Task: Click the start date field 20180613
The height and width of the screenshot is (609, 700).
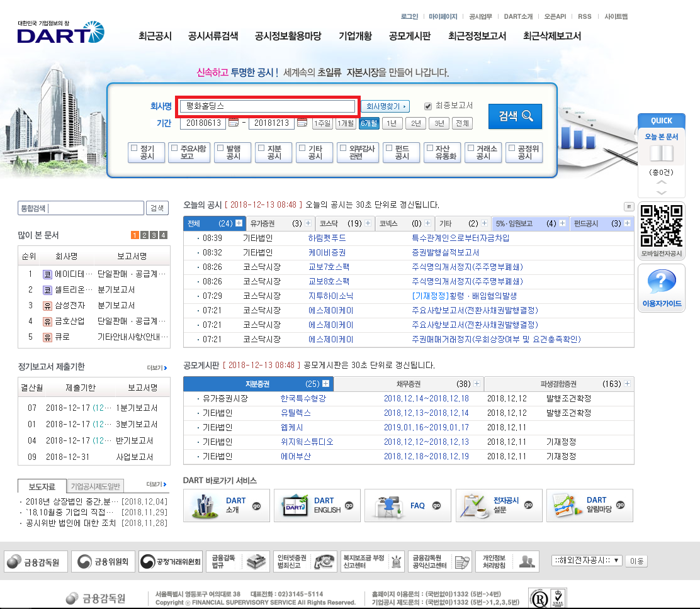Action: 203,123
